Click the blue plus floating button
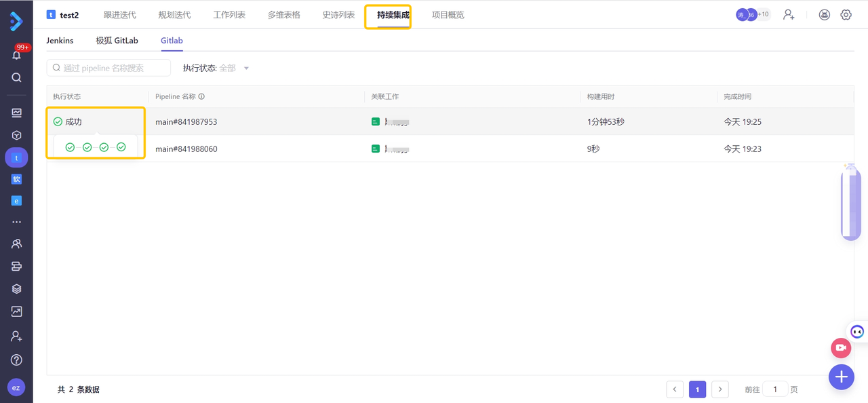 pos(841,377)
